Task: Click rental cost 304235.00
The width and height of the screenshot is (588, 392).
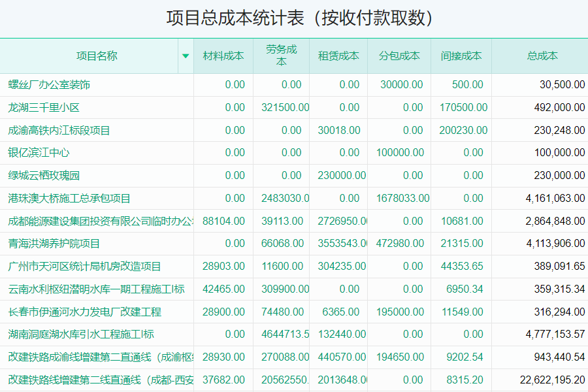Action: [342, 267]
